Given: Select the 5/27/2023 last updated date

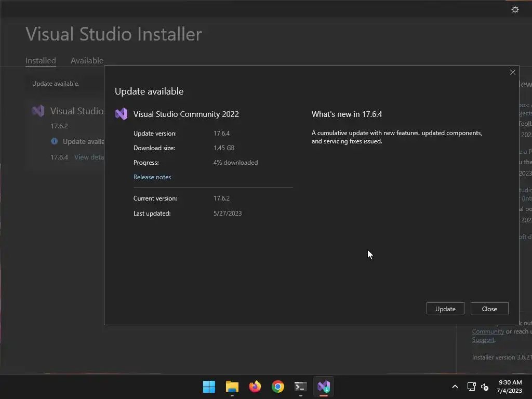Looking at the screenshot, I should coord(228,214).
